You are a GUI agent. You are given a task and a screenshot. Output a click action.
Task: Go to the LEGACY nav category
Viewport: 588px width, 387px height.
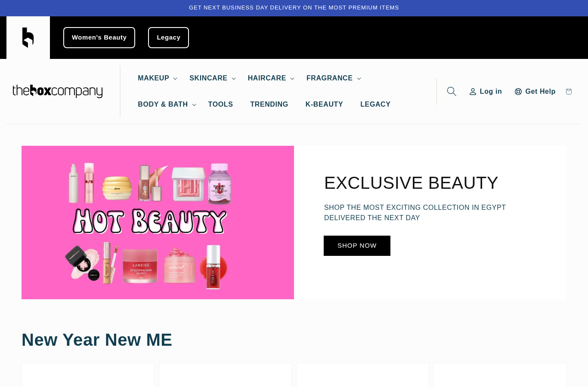375,104
